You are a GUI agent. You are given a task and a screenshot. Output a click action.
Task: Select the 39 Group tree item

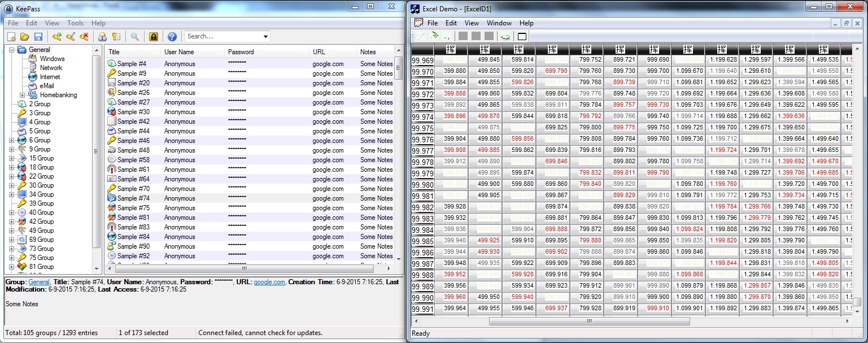click(41, 203)
